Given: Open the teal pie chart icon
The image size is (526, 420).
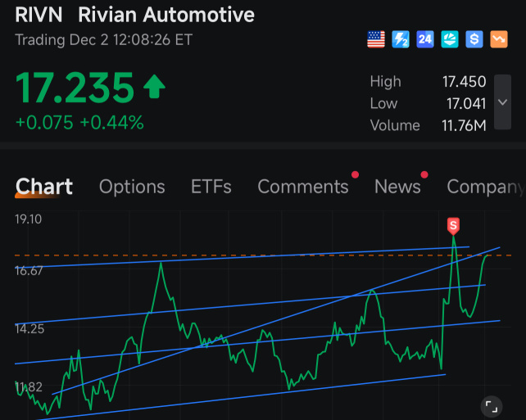Looking at the screenshot, I should (450, 39).
